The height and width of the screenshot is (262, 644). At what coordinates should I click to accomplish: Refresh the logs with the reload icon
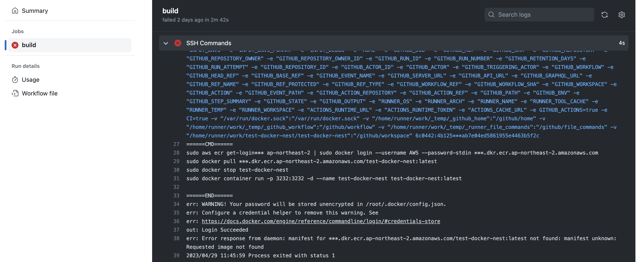pyautogui.click(x=604, y=15)
